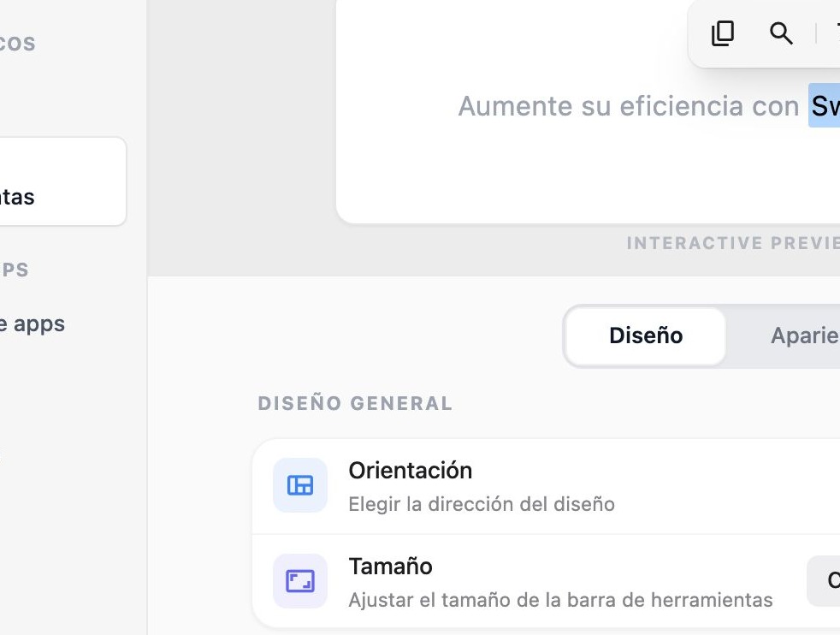Click the search magnifier icon in preview toolbar
Viewport: 840px width, 635px height.
click(780, 33)
